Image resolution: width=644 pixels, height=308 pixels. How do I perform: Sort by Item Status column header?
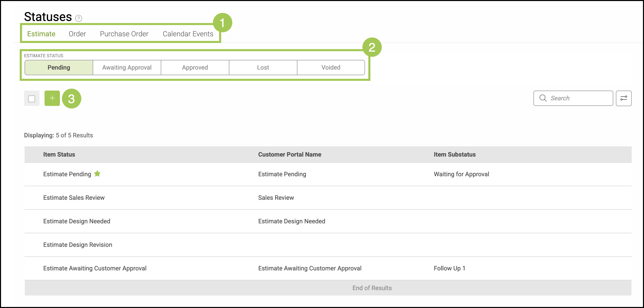point(59,155)
